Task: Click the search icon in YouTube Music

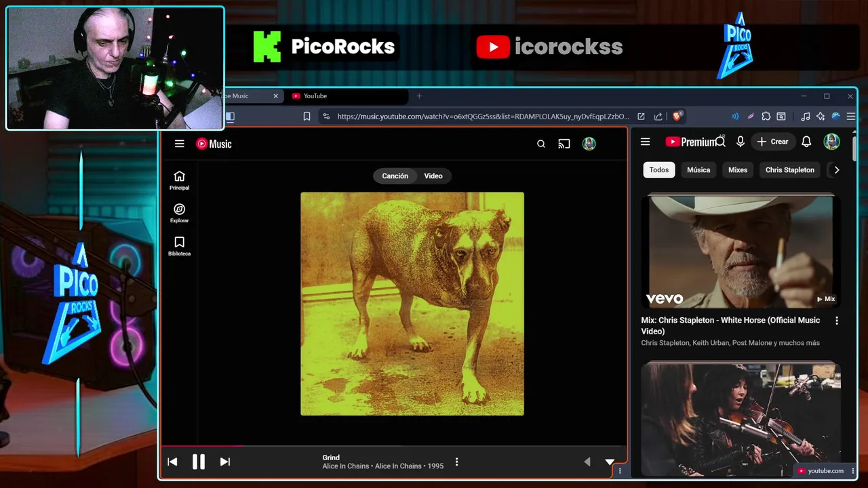Action: (541, 144)
